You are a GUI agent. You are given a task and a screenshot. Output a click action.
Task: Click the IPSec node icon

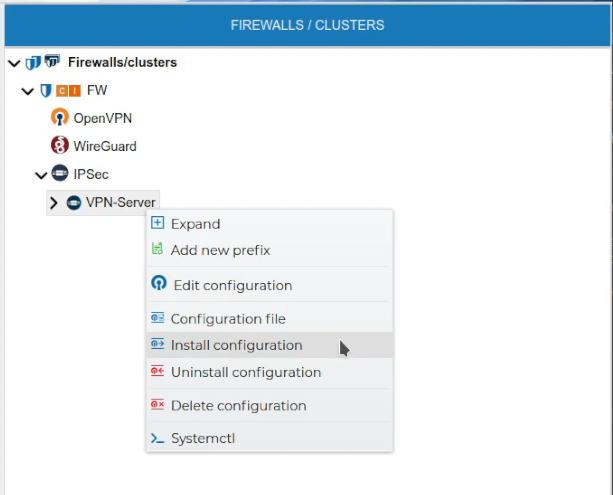click(x=60, y=174)
